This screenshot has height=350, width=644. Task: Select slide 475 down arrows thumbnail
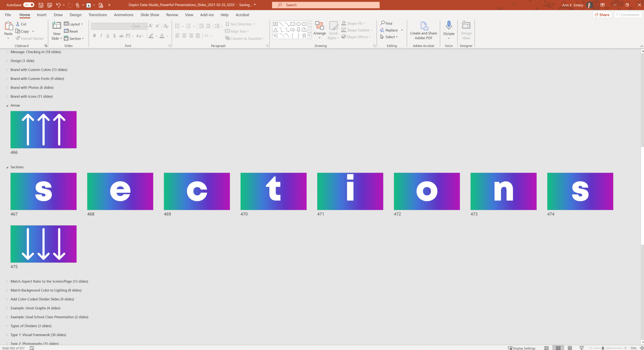(x=43, y=244)
